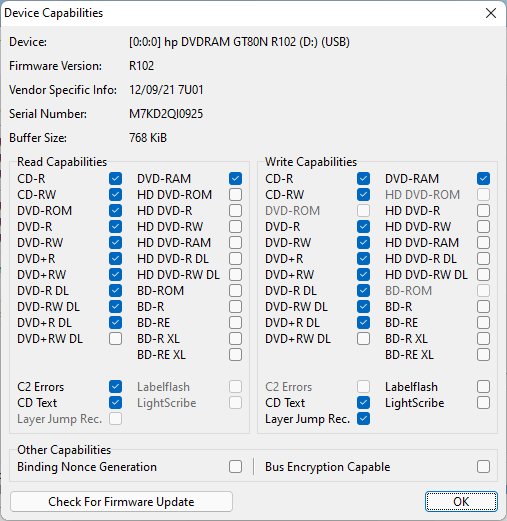The height and width of the screenshot is (521, 507).
Task: Toggle Read HD DVD-R DL checkbox
Action: point(235,258)
